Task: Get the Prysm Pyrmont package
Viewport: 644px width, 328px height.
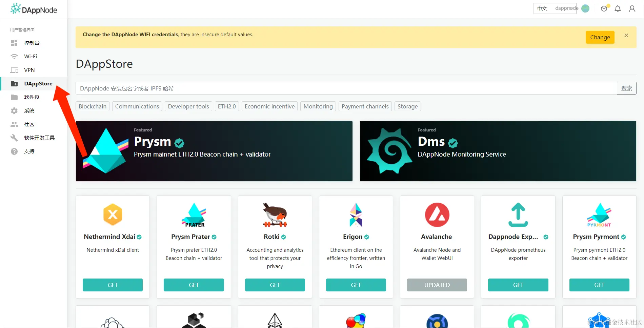Action: point(599,285)
